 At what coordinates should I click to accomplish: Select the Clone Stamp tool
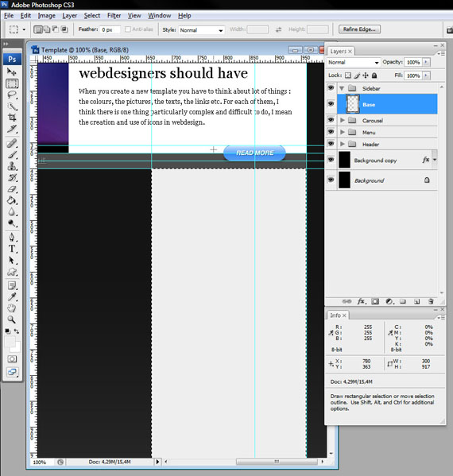click(x=12, y=166)
